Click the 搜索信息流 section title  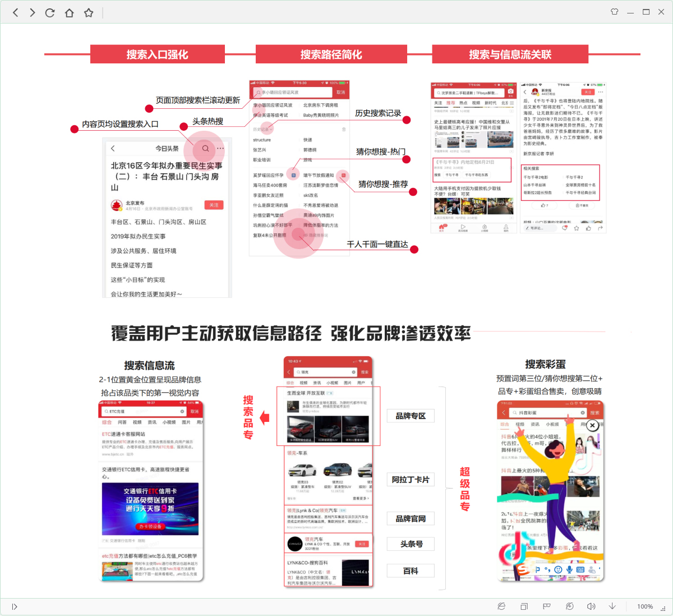click(150, 366)
